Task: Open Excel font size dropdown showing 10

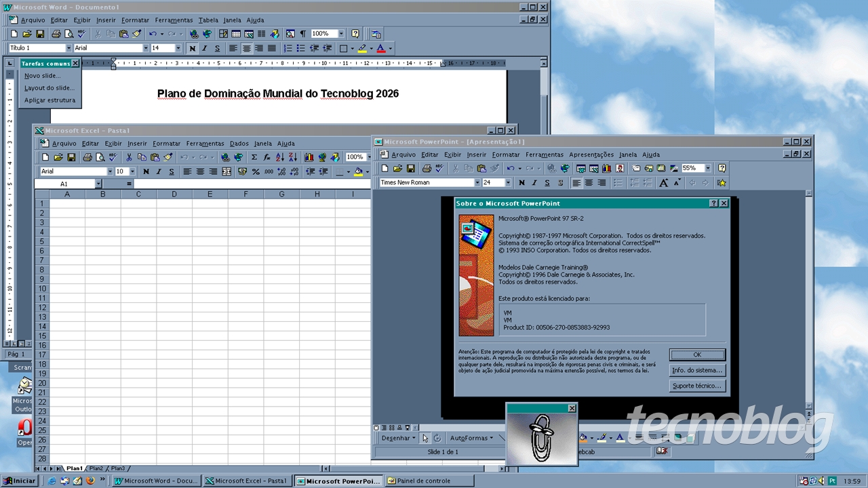Action: (132, 171)
